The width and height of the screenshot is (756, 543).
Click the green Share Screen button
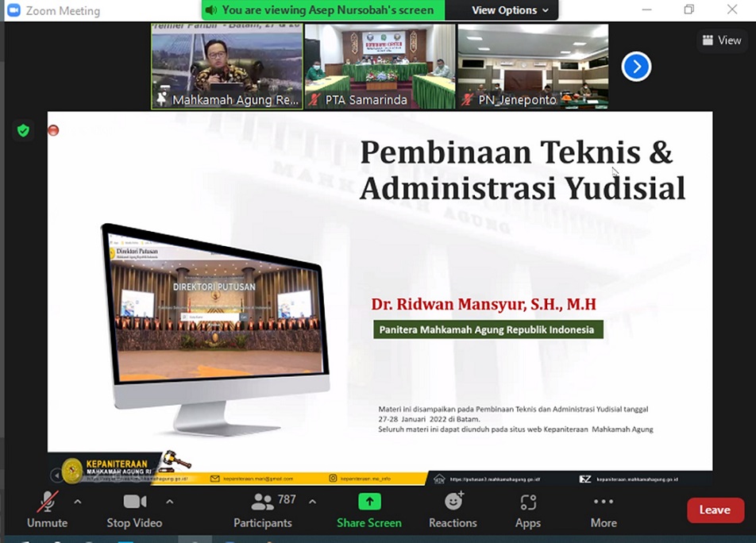point(369,510)
